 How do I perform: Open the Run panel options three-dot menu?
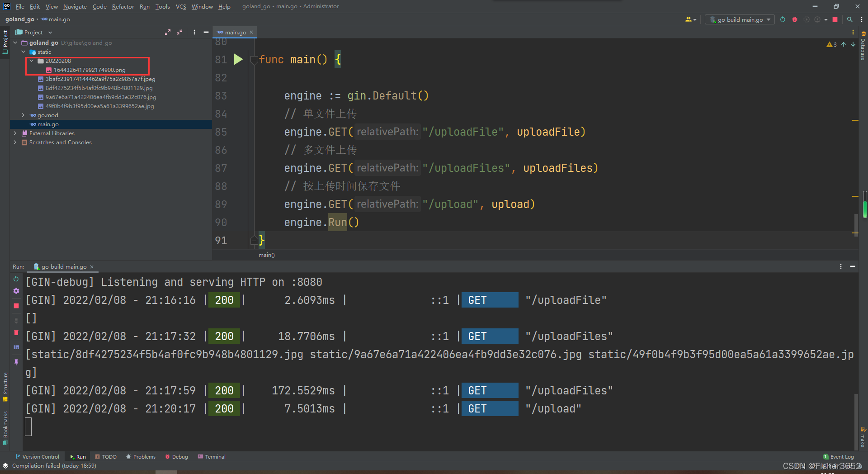tap(841, 266)
